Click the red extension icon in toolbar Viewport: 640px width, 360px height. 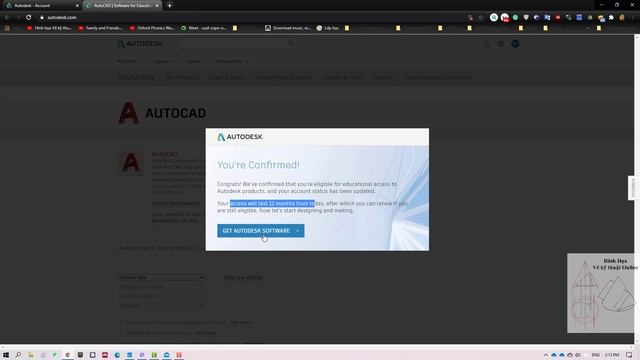[558, 18]
